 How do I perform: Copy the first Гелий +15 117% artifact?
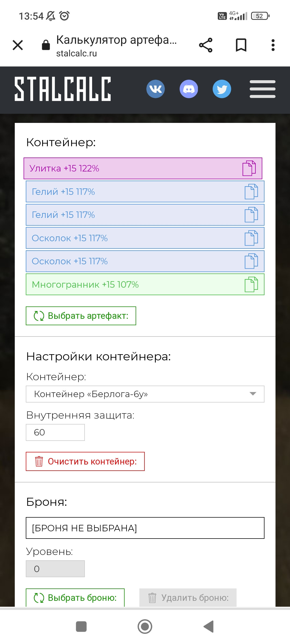point(251,192)
